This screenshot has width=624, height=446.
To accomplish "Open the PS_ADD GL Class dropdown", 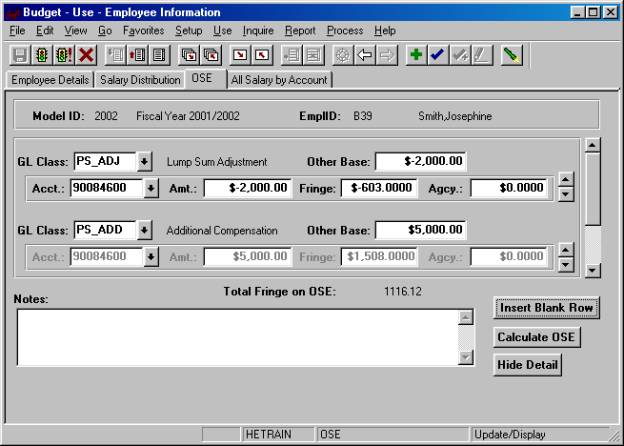I will pos(144,230).
